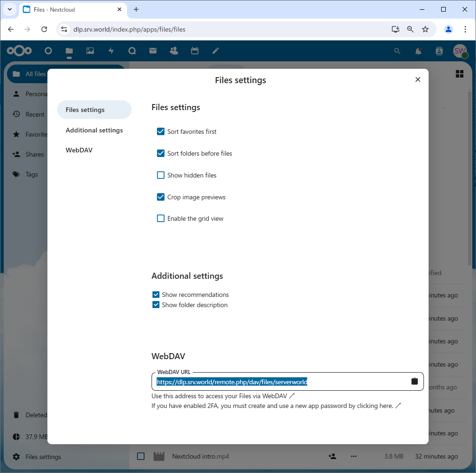476x473 pixels.
Task: Open the Notes pencil icon
Action: 216,51
